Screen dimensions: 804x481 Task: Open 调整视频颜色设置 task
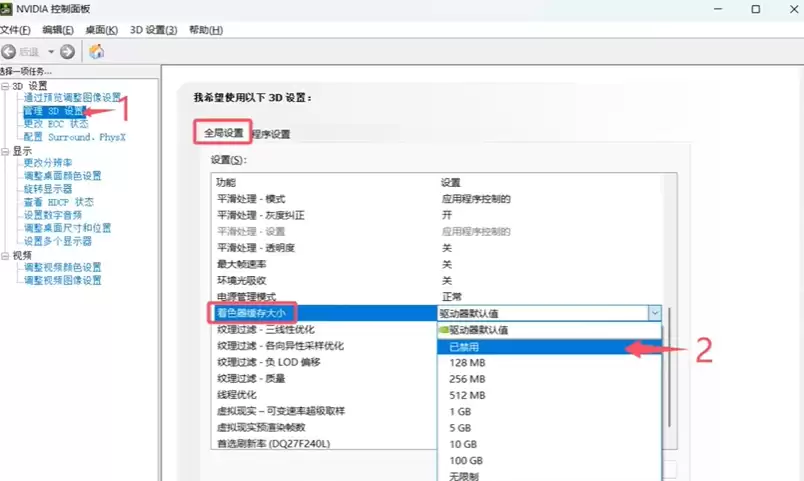click(63, 267)
